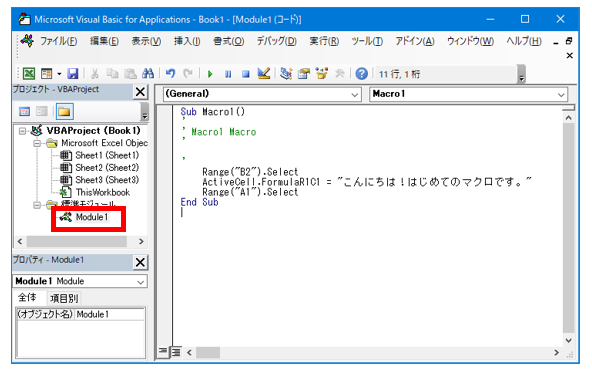Open the 挿入(I) menu
This screenshot has height=372, width=592.
pos(187,41)
